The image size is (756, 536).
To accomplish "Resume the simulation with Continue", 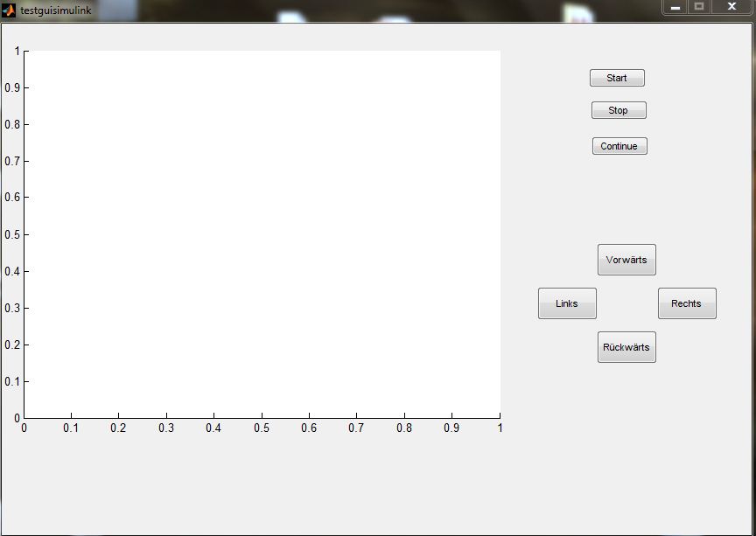I will click(619, 146).
